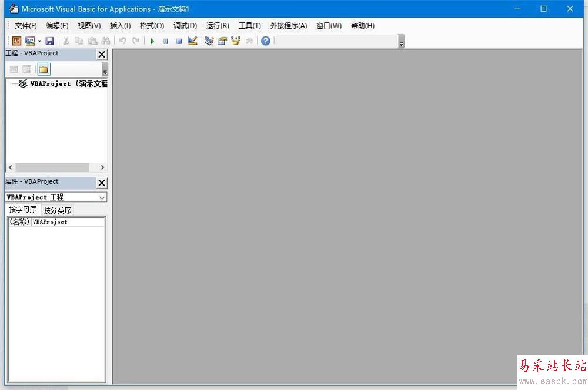Image resolution: width=588 pixels, height=390 pixels.
Task: Click left arrow of project panel scrollbar
Action: (11, 167)
